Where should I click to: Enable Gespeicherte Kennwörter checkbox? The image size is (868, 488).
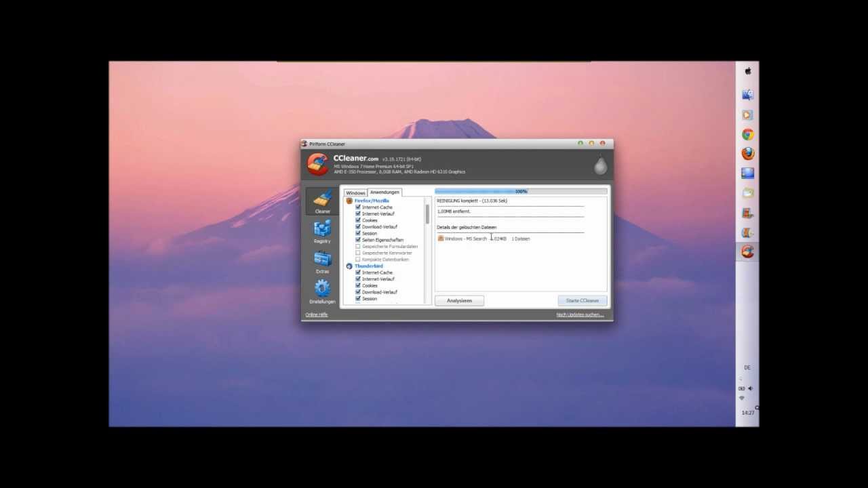pyautogui.click(x=358, y=253)
